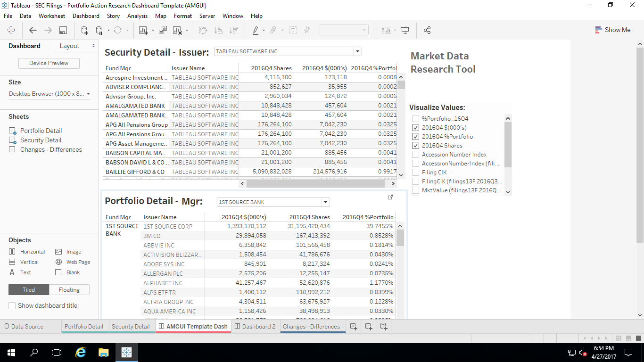The height and width of the screenshot is (362, 644).
Task: Click the Device Preview button
Action: (49, 63)
